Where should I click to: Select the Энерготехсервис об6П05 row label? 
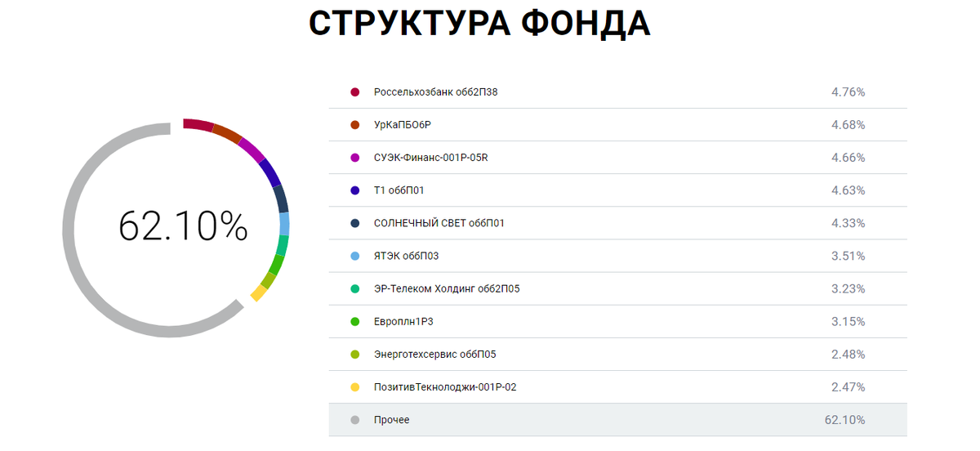(434, 354)
